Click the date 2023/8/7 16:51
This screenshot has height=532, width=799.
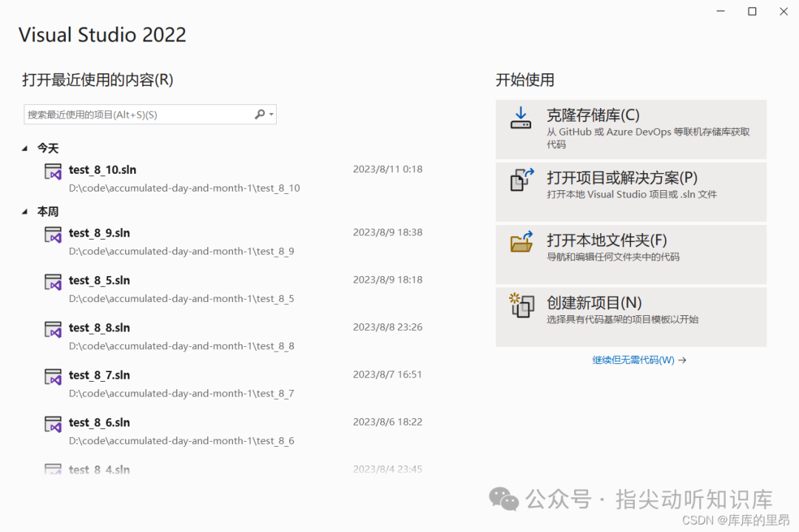387,374
